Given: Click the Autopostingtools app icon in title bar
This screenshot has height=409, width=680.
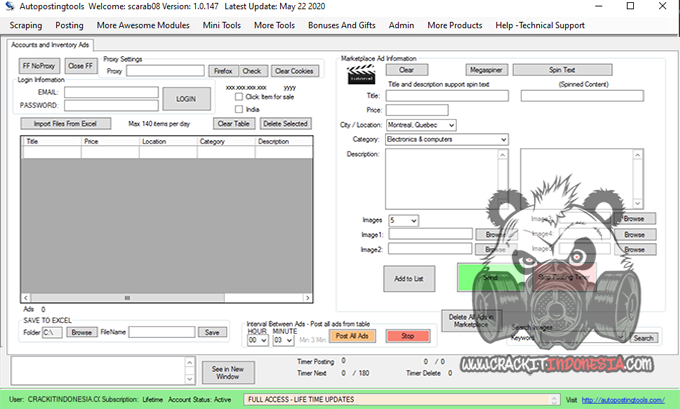Looking at the screenshot, I should pos(10,6).
